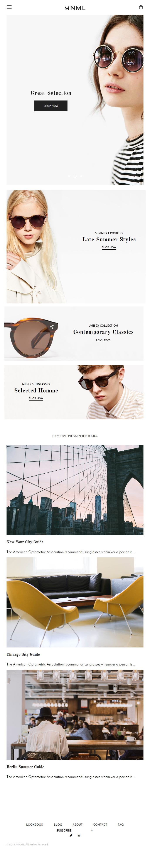This screenshot has width=150, height=868.
Task: Follow Contemporary Classics Shop Now link
Action: coord(103,340)
